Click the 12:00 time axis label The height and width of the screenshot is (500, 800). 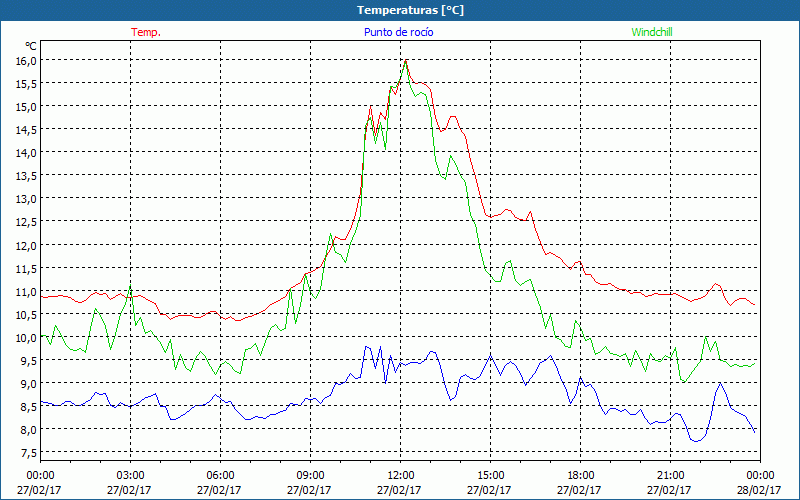[401, 476]
